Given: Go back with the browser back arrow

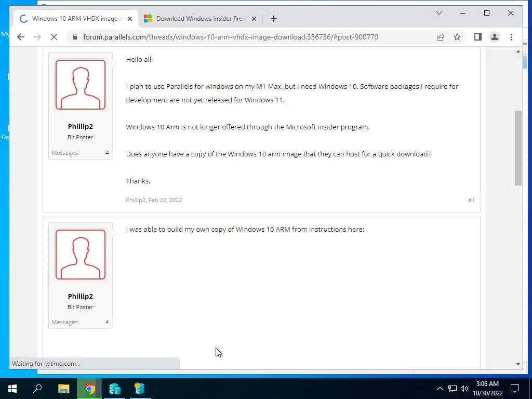Looking at the screenshot, I should (x=21, y=37).
